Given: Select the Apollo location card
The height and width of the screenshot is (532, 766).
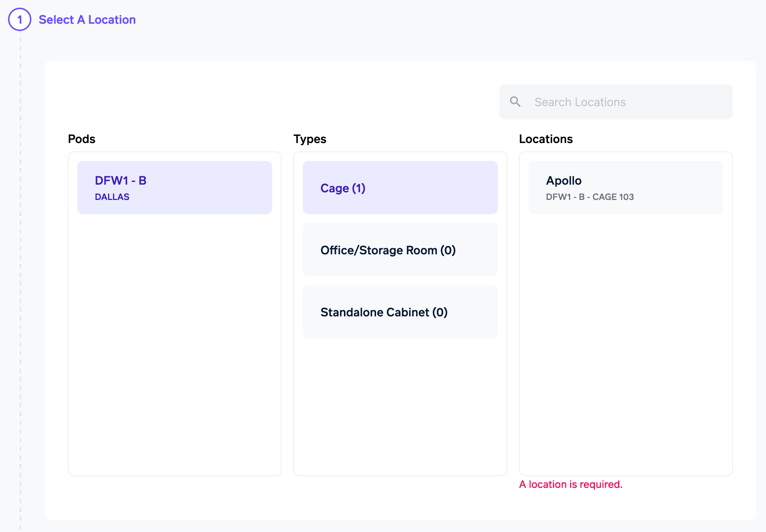Looking at the screenshot, I should click(625, 187).
